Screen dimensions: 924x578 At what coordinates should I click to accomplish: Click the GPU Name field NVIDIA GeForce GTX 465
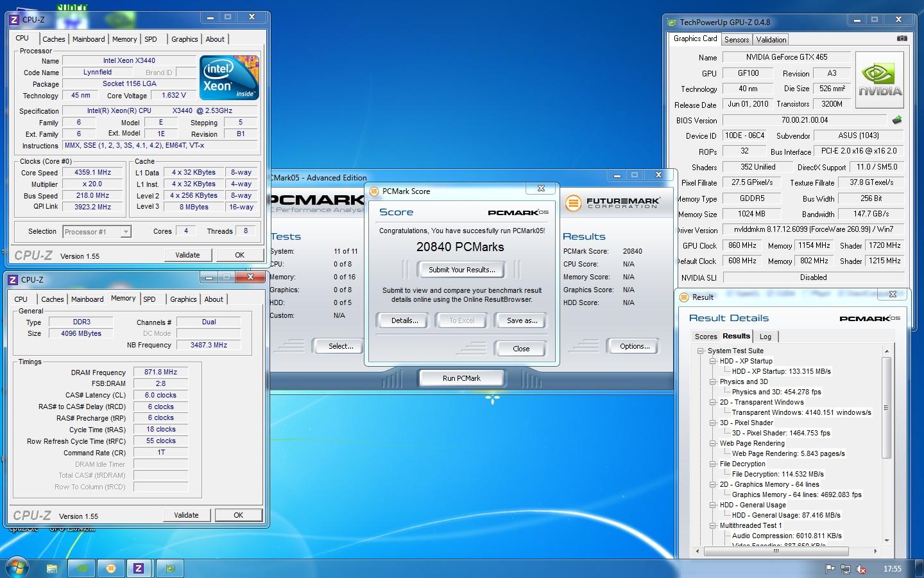point(786,57)
